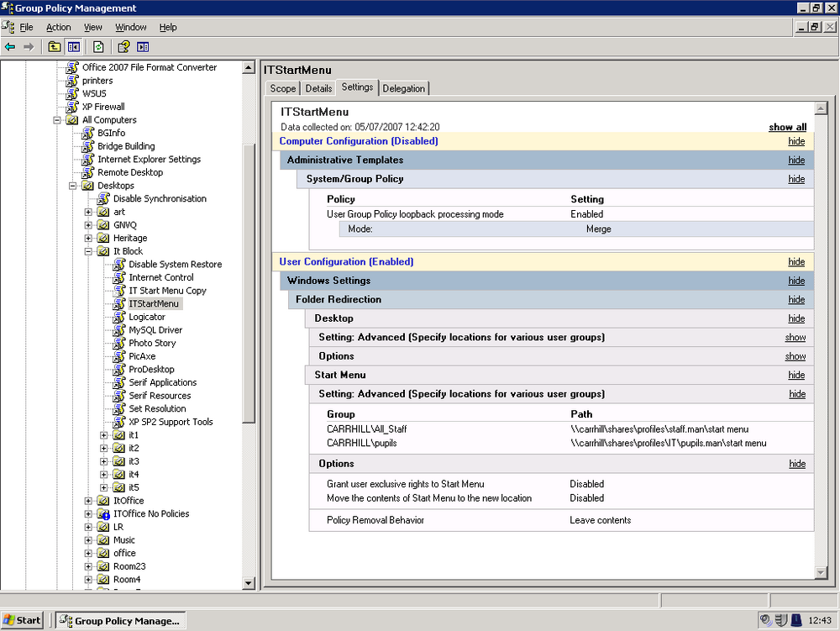
Task: Click the show all link
Action: pos(788,127)
